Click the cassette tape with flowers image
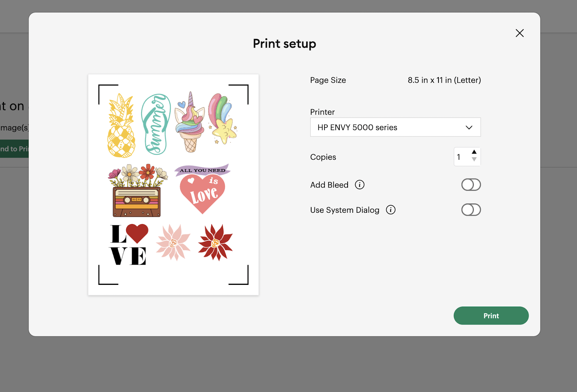577x392 pixels. point(137,191)
